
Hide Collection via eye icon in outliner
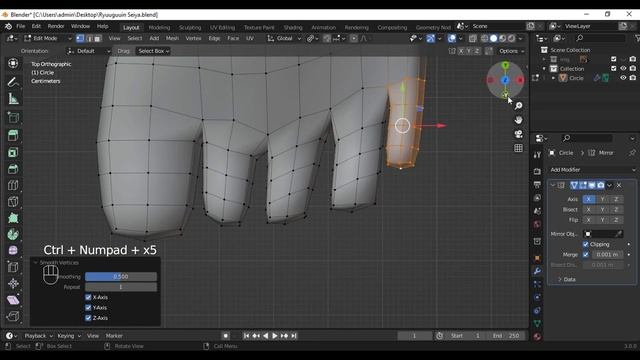[x=623, y=69]
